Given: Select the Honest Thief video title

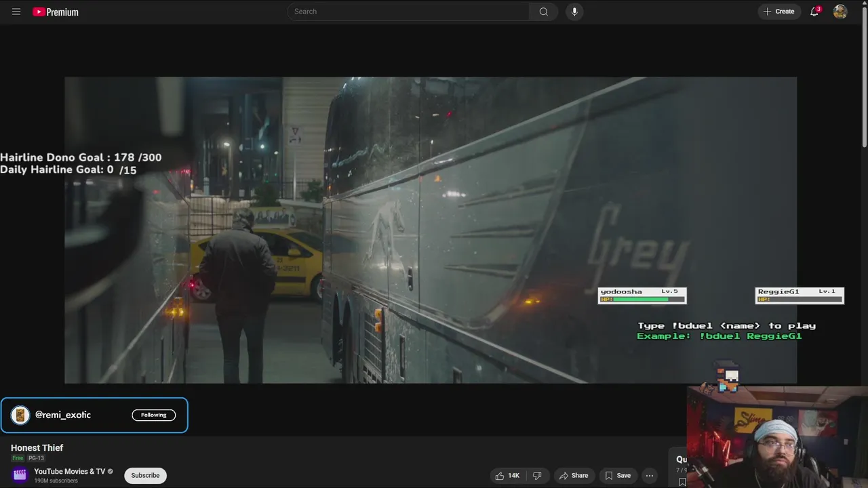Looking at the screenshot, I should pos(37,447).
